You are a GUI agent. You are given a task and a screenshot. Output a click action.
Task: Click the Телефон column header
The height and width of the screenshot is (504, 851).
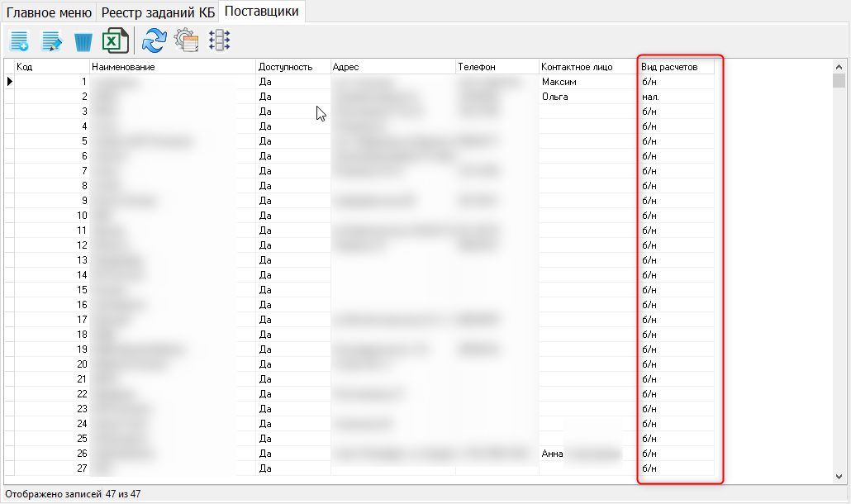pyautogui.click(x=496, y=67)
